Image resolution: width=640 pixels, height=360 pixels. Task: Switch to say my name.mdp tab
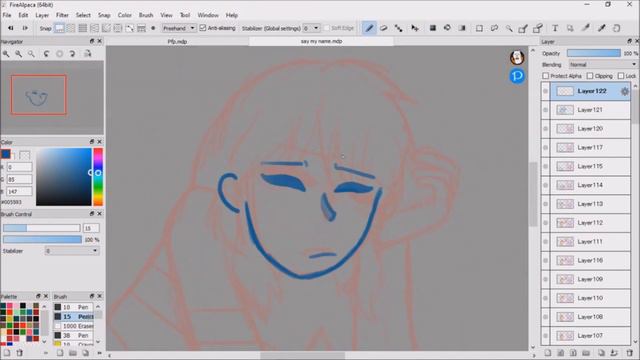point(321,41)
